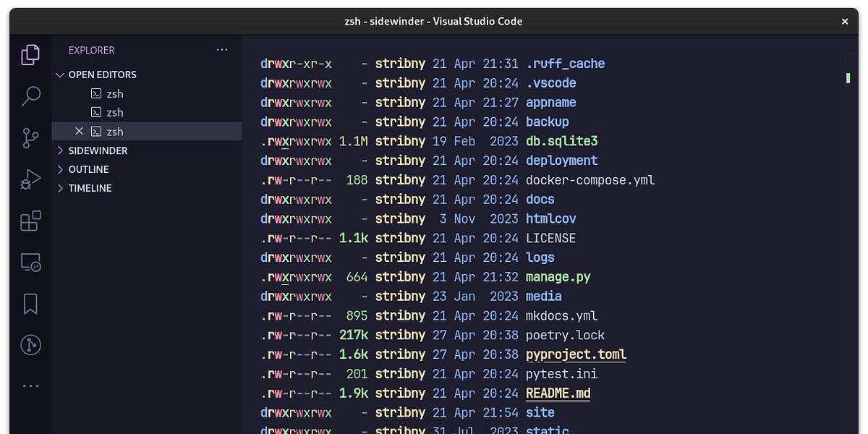Click the circular branch icon below Bookmarks
This screenshot has height=434, width=868.
[30, 345]
